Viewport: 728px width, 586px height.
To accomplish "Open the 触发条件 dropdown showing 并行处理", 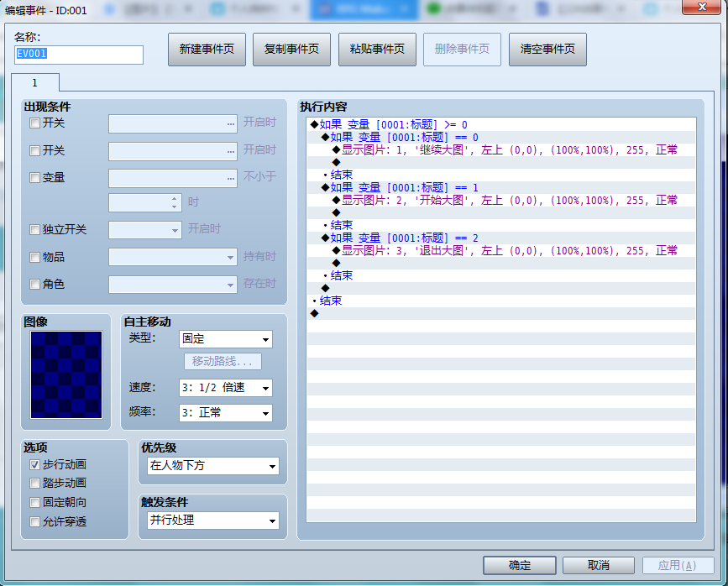I will 213,521.
